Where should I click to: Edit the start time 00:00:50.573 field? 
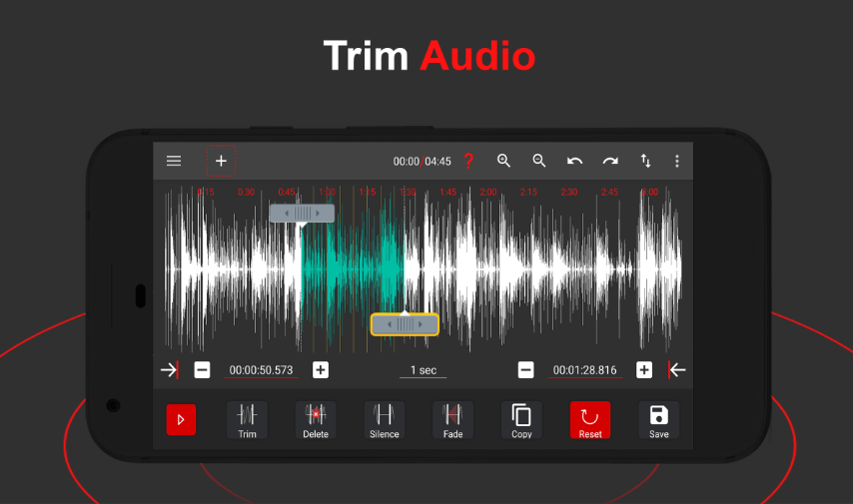[261, 370]
